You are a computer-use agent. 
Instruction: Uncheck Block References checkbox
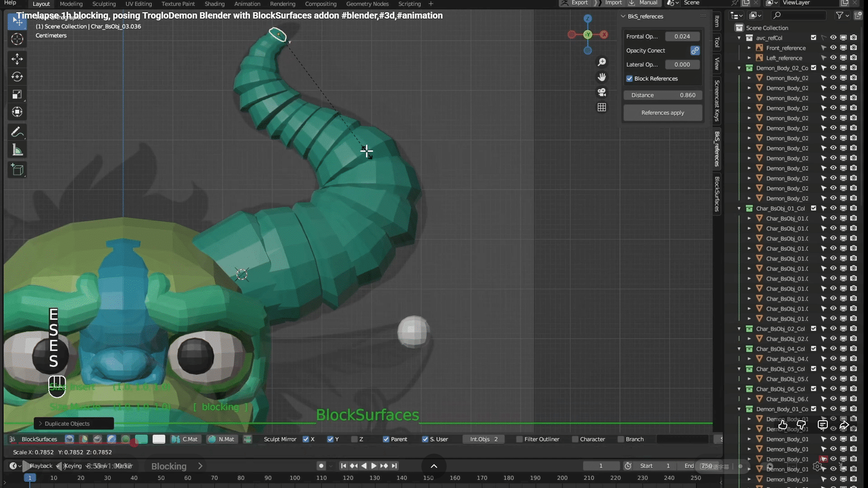tap(629, 79)
